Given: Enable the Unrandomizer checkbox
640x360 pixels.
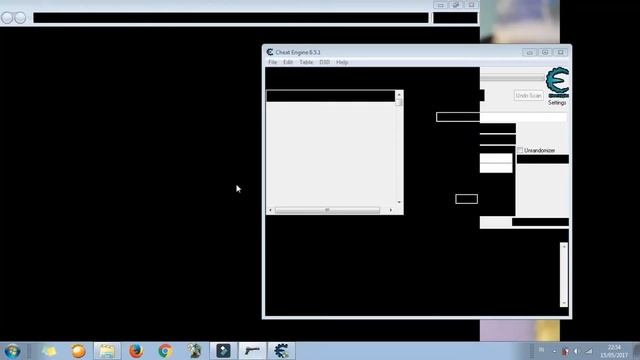Looking at the screenshot, I should click(x=520, y=150).
